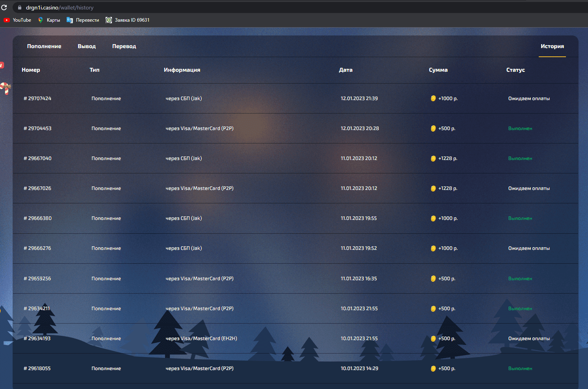This screenshot has height=389, width=588.
Task: Click coin icon in row 29707424
Action: click(x=433, y=99)
